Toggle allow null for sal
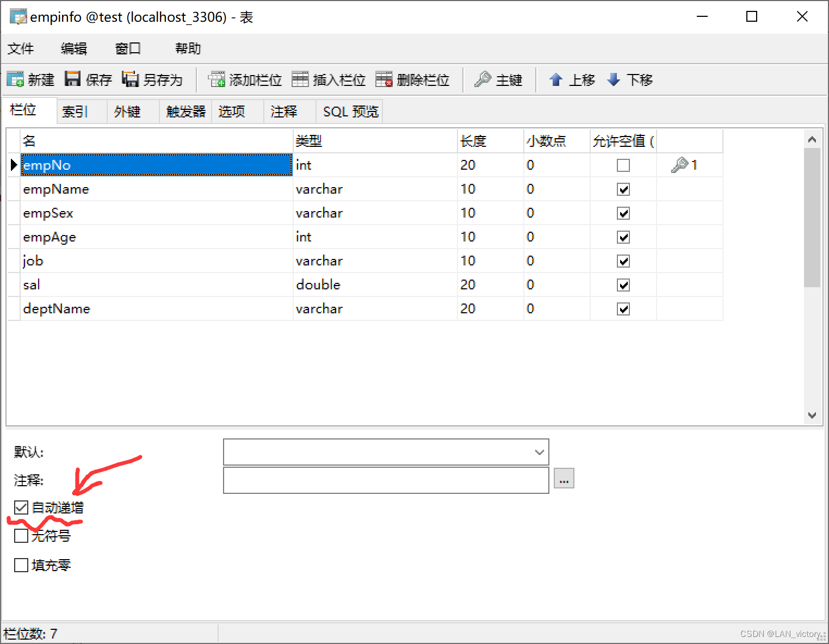 pos(623,285)
